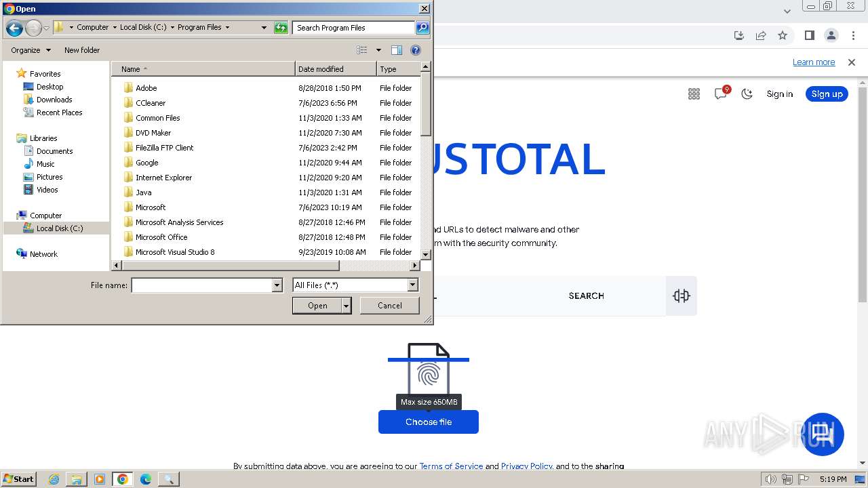Open the Terms of Service link
Image resolution: width=868 pixels, height=488 pixels.
click(x=451, y=466)
